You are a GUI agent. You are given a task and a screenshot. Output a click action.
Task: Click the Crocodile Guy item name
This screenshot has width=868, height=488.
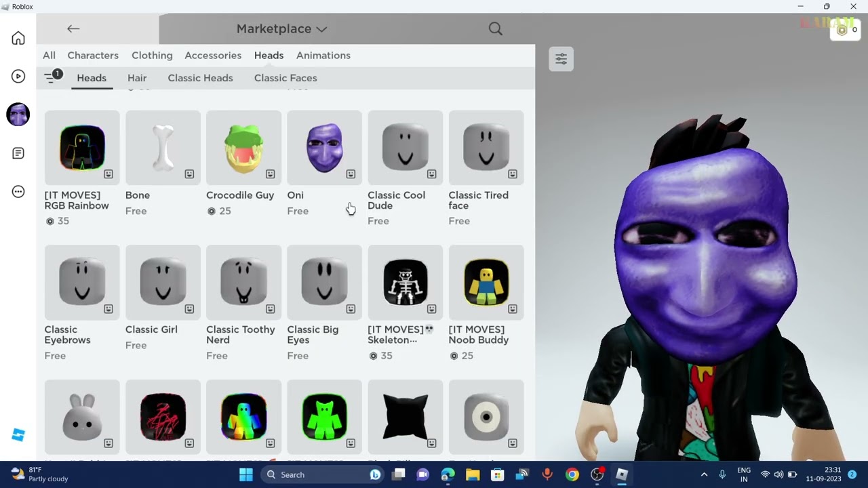[x=240, y=195]
